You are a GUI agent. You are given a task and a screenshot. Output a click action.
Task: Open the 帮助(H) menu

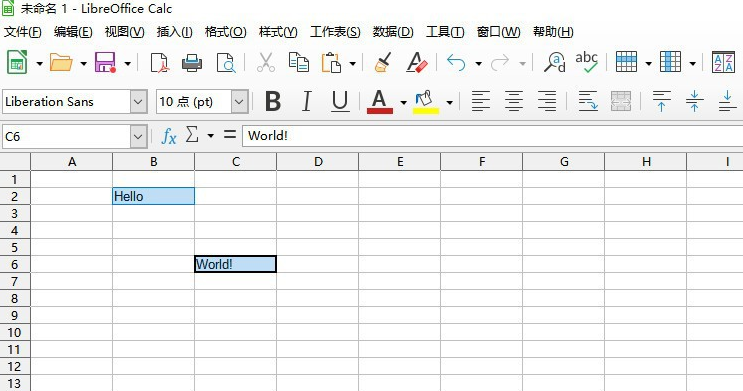pyautogui.click(x=553, y=32)
